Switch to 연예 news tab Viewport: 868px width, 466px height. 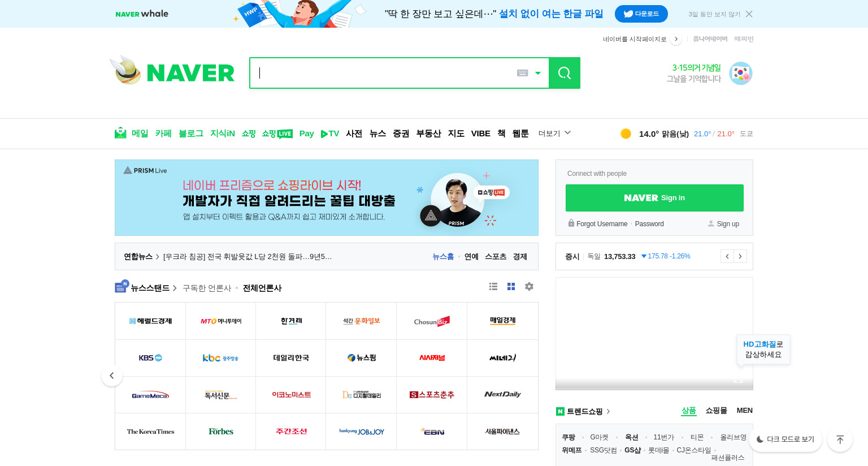point(471,257)
